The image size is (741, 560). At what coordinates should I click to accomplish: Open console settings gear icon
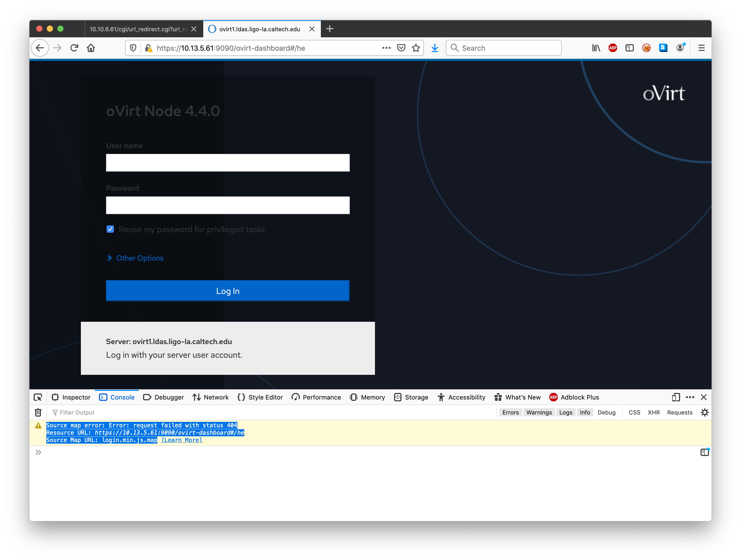(x=705, y=412)
